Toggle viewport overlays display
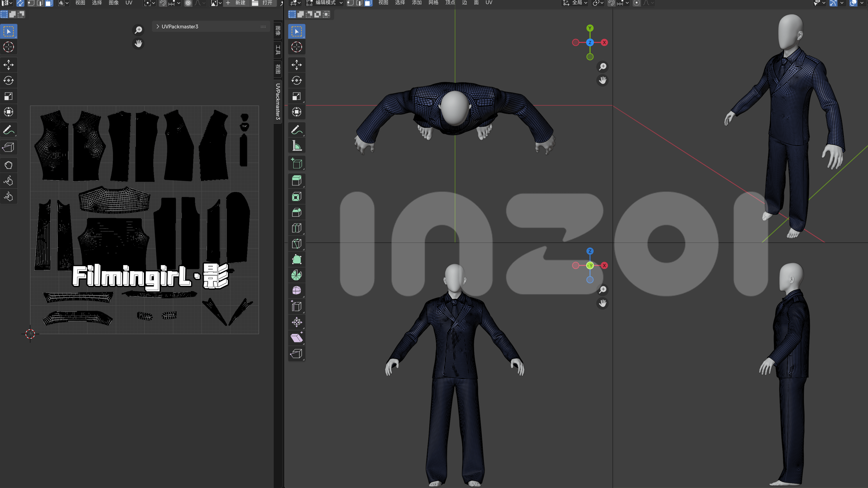Screen dimensions: 868x488 [x=853, y=3]
